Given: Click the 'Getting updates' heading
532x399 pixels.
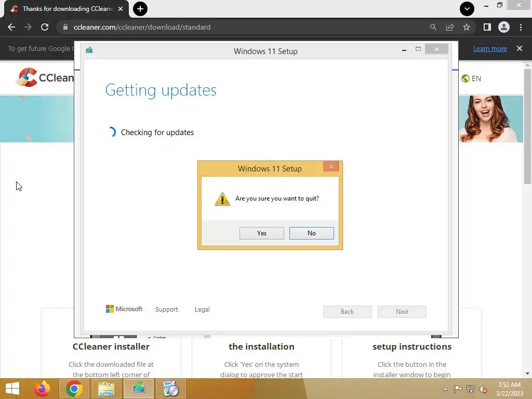Looking at the screenshot, I should 161,90.
